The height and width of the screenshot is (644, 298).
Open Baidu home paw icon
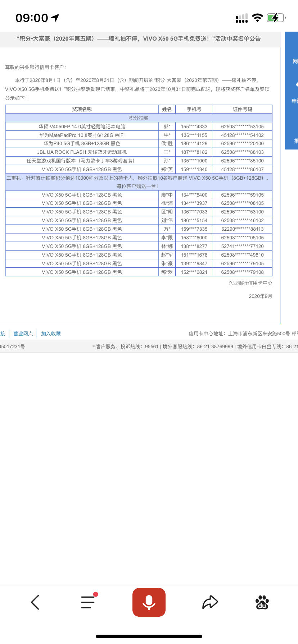tap(262, 602)
